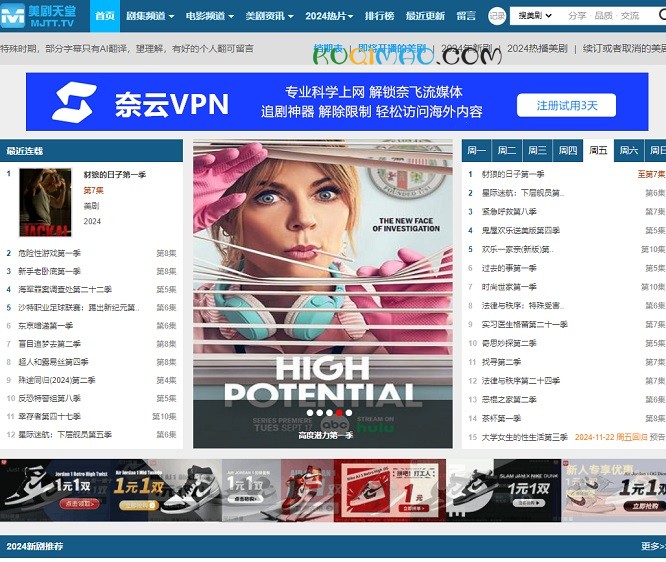The image size is (666, 562).
Task: Open 新手老卧底第一季 entry
Action: [49, 271]
